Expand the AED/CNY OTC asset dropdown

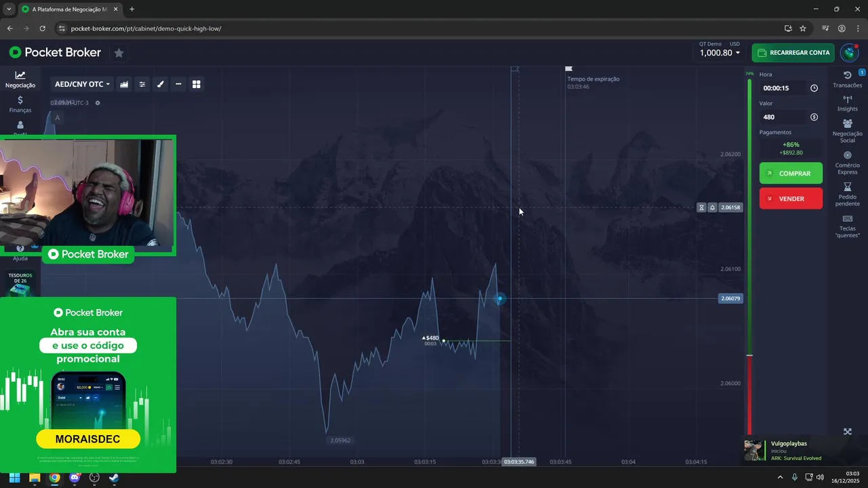coord(82,84)
